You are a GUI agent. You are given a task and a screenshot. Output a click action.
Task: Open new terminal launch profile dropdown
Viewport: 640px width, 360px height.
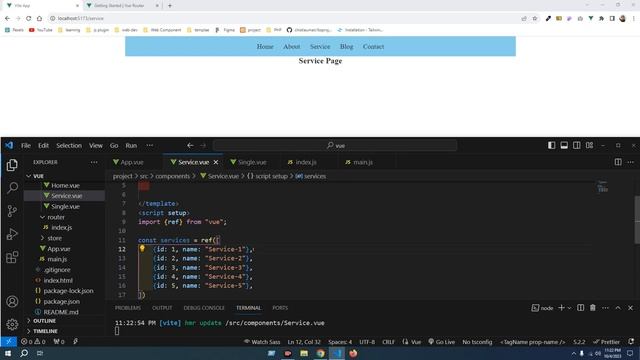569,308
